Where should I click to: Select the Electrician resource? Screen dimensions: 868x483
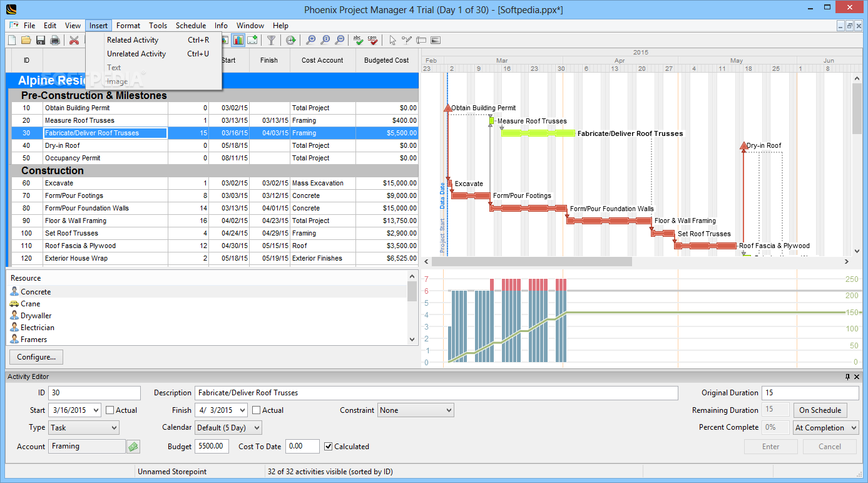pos(207,328)
